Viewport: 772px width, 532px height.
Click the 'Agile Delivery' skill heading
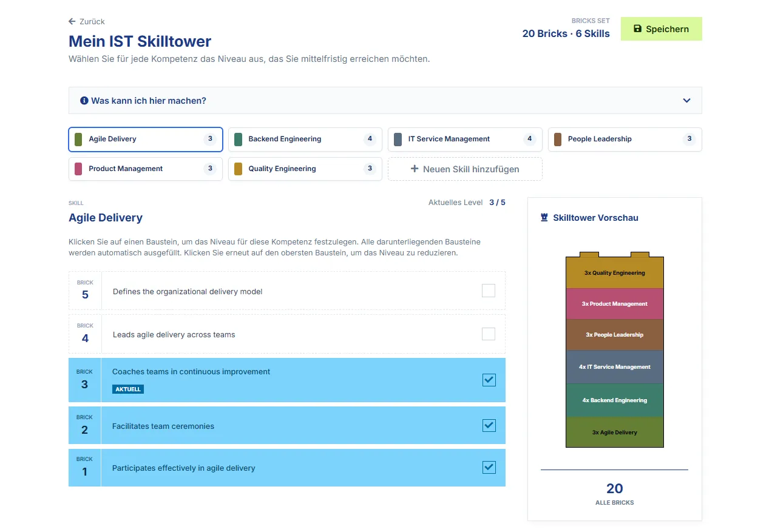106,218
